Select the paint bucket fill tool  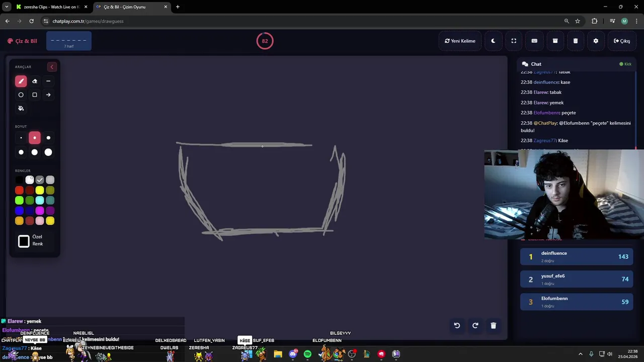[x=21, y=108]
